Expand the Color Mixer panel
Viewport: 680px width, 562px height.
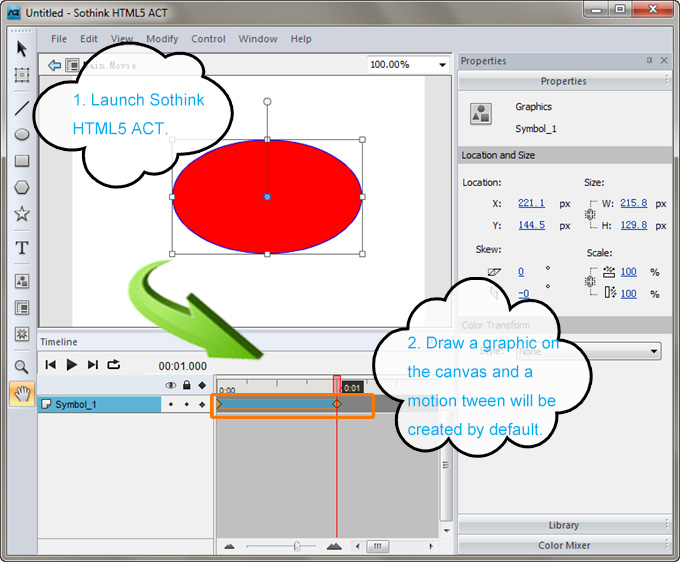tap(564, 546)
